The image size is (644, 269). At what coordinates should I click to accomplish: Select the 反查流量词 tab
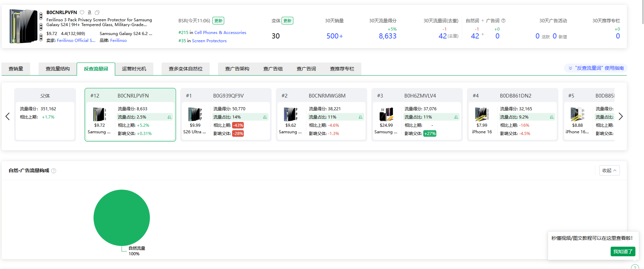[96, 69]
